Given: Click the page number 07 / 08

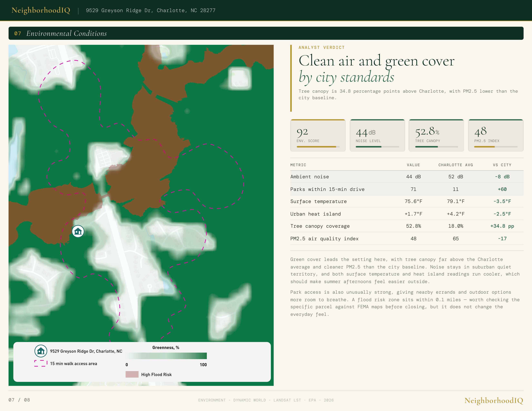Looking at the screenshot, I should point(19,400).
